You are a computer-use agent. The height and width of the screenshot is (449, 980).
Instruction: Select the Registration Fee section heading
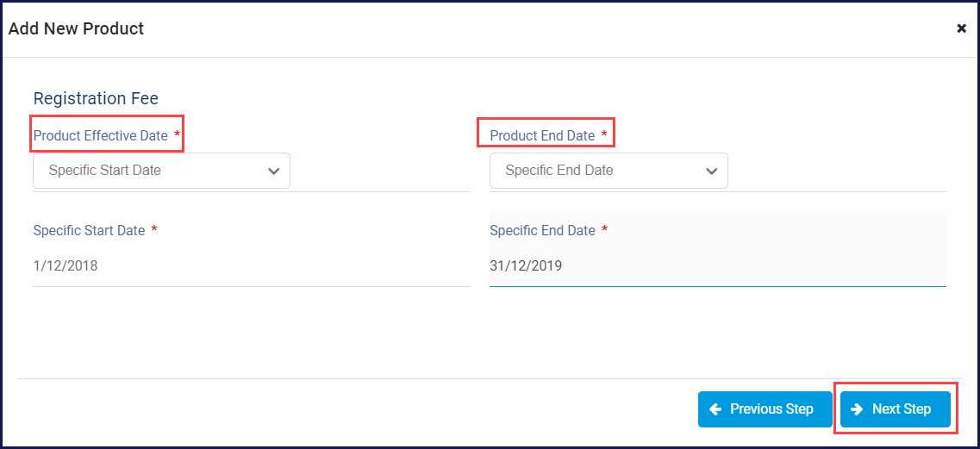(96, 98)
